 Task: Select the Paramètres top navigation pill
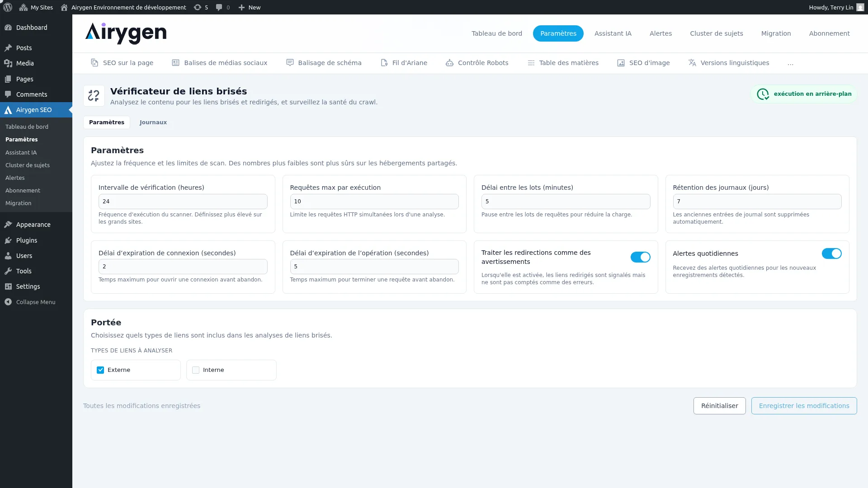tap(558, 33)
